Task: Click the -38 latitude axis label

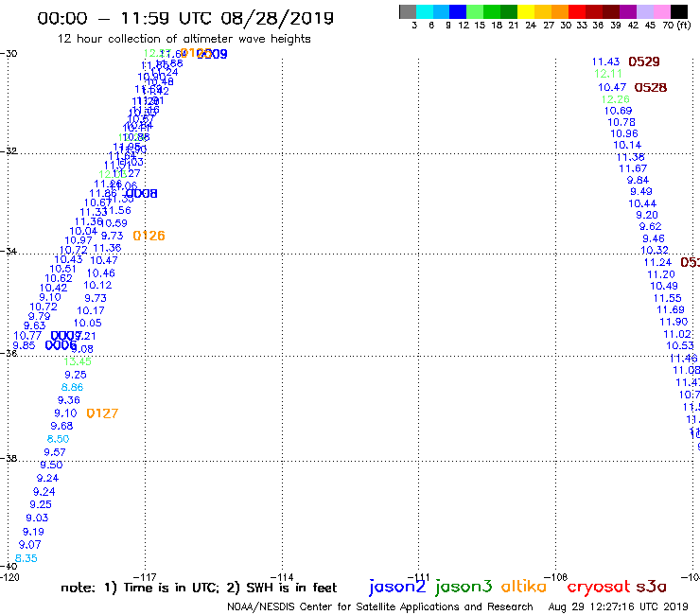Action: click(x=9, y=458)
